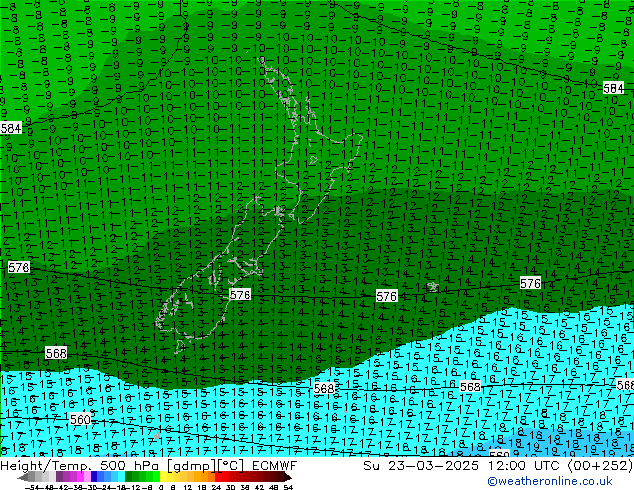Viewport: 634px width, 490px height.
Task: Click the Stewart Island outline south of South Island
Action: click(180, 347)
